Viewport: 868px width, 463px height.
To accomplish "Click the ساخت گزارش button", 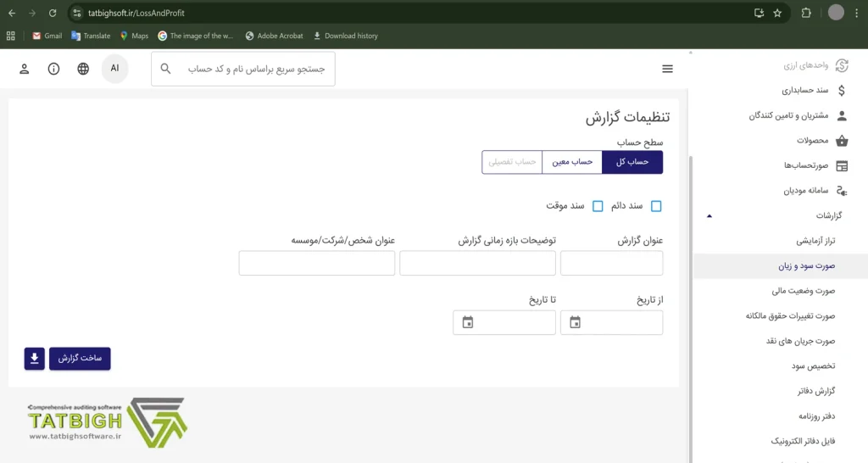I will pyautogui.click(x=80, y=359).
